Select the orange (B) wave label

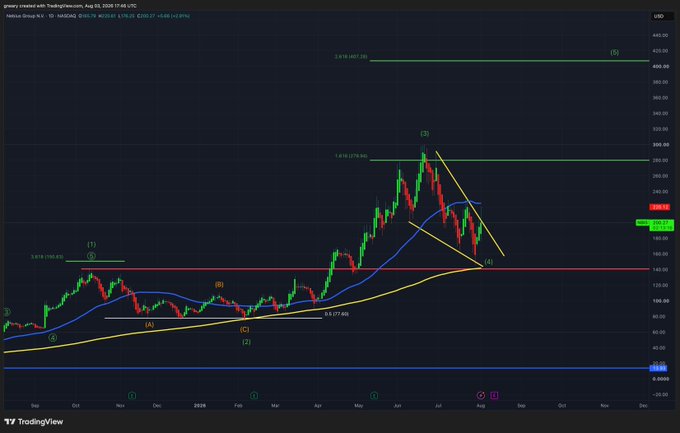click(219, 285)
